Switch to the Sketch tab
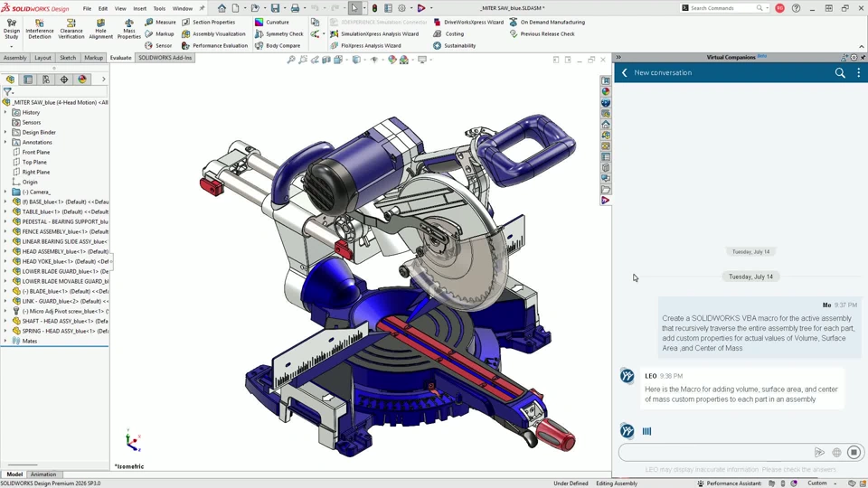868x488 pixels. (x=68, y=58)
